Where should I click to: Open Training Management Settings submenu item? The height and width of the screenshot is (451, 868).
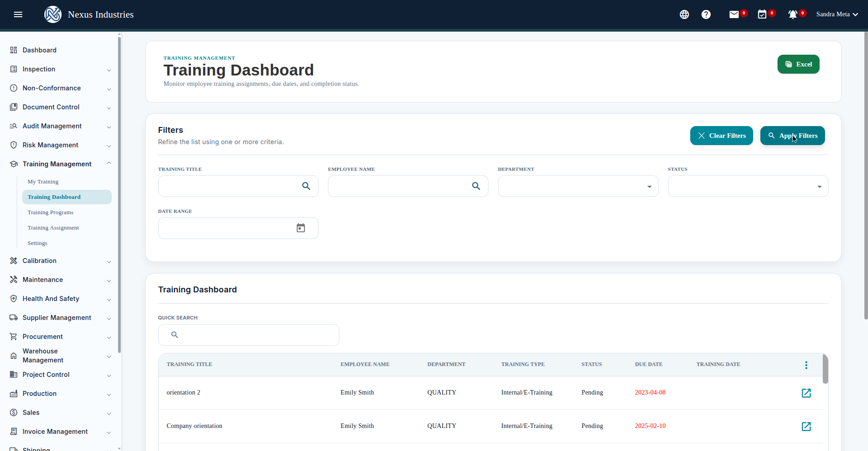tap(37, 243)
